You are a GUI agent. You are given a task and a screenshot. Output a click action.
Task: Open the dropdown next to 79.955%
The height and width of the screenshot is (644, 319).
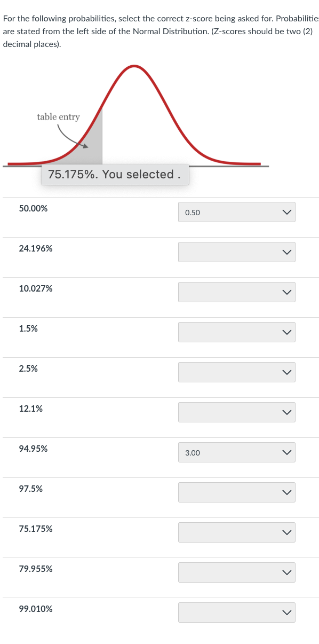pos(236,572)
